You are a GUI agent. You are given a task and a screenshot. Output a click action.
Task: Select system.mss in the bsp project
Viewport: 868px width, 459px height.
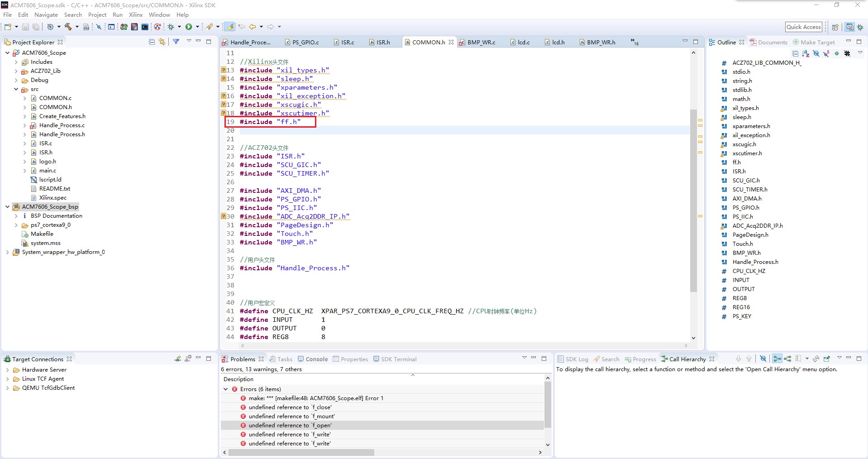tap(45, 243)
